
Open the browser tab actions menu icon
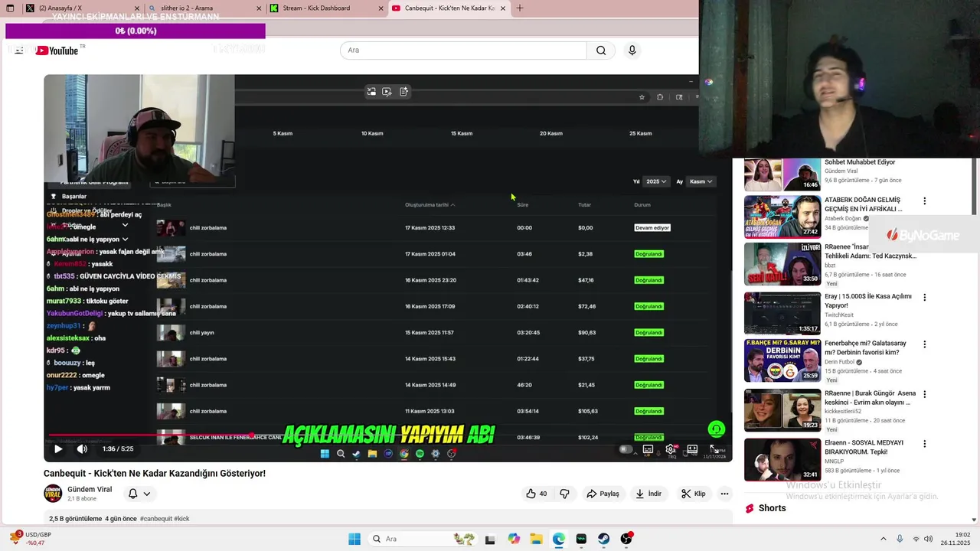(10, 8)
